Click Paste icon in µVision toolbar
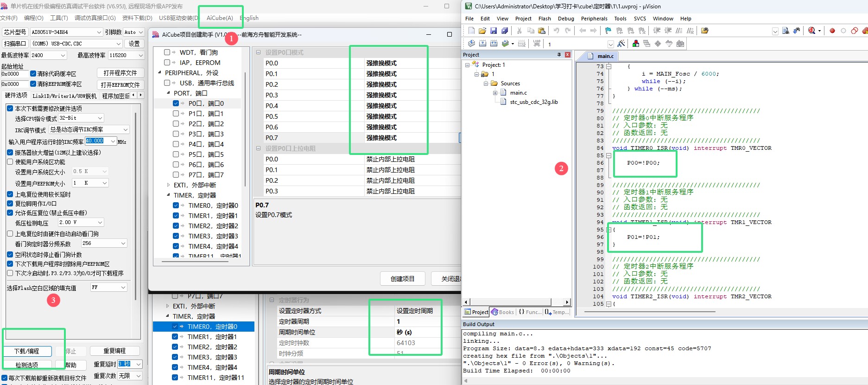Screen dimensions: 868x385 pyautogui.click(x=542, y=31)
